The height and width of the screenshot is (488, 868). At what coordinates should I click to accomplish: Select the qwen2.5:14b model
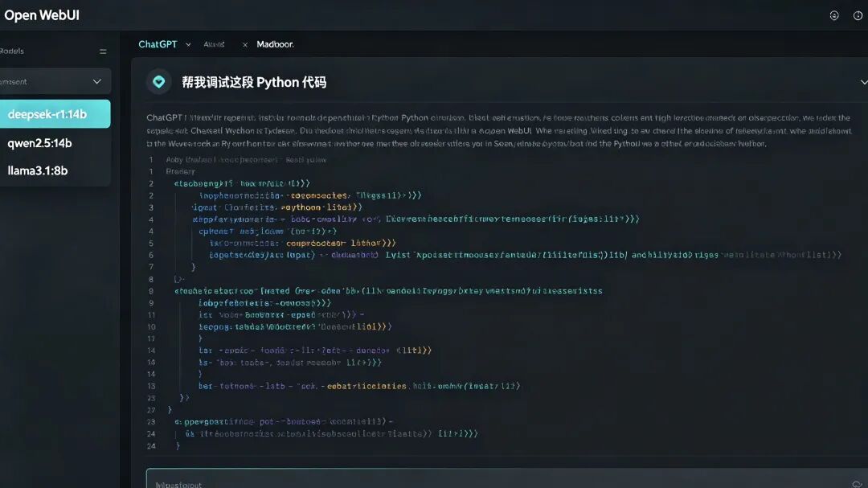tap(55, 143)
